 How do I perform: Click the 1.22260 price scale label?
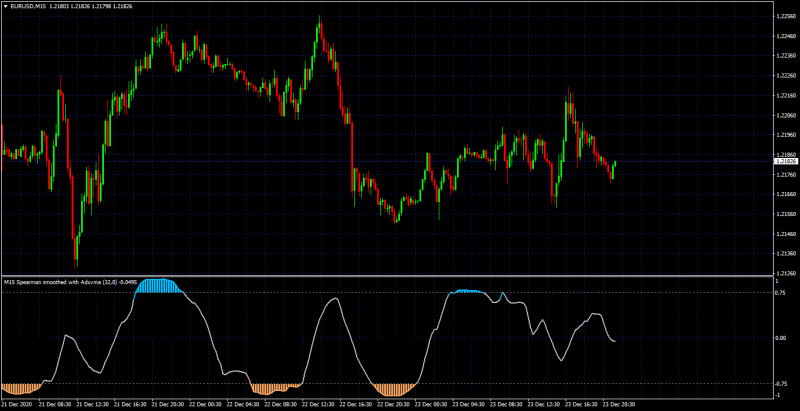tap(784, 76)
